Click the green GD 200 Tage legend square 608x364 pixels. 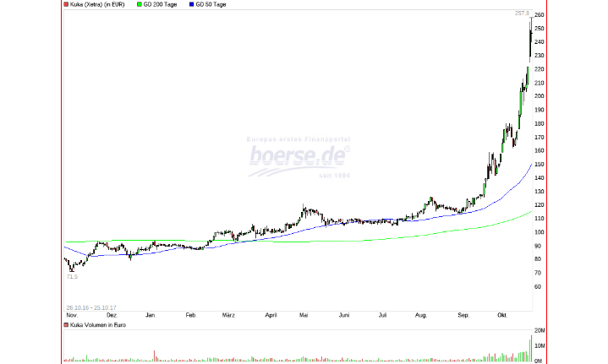139,4
